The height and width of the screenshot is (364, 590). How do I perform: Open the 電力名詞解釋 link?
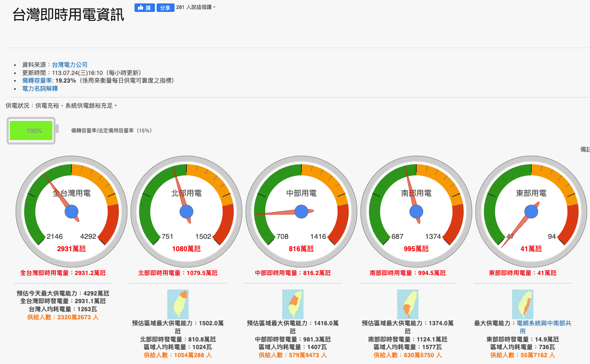point(40,89)
